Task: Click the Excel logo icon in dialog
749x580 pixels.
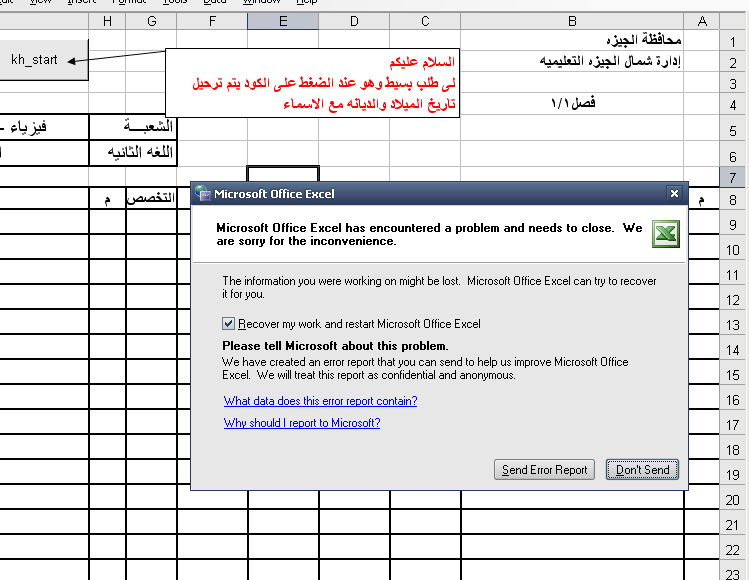Action: (x=665, y=235)
